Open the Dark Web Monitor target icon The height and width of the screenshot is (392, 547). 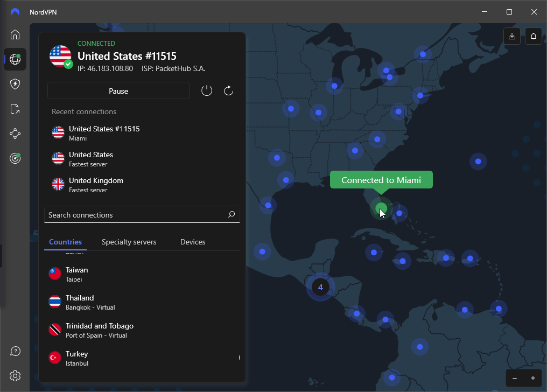pos(15,158)
